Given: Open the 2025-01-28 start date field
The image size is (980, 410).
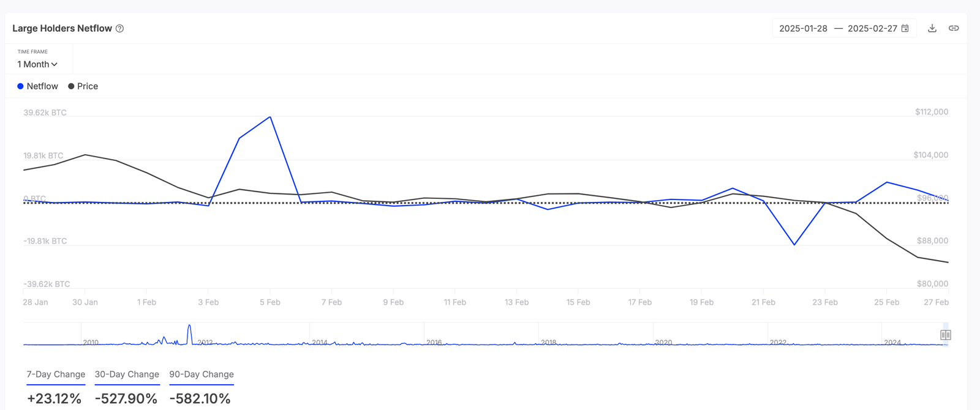Looking at the screenshot, I should click(803, 28).
